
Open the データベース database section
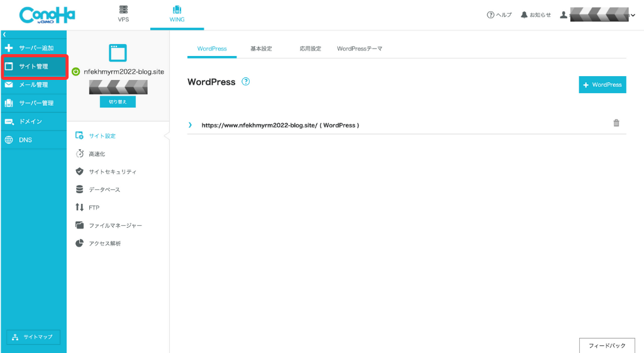[x=104, y=189]
